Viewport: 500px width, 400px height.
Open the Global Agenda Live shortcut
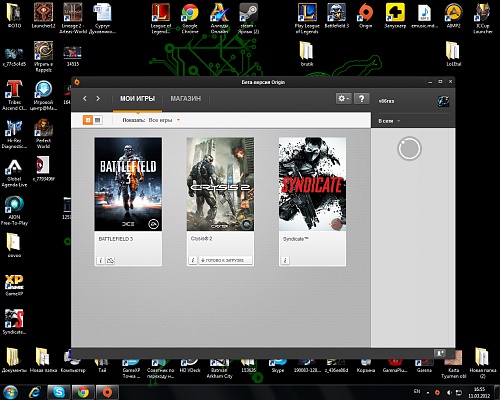click(14, 172)
